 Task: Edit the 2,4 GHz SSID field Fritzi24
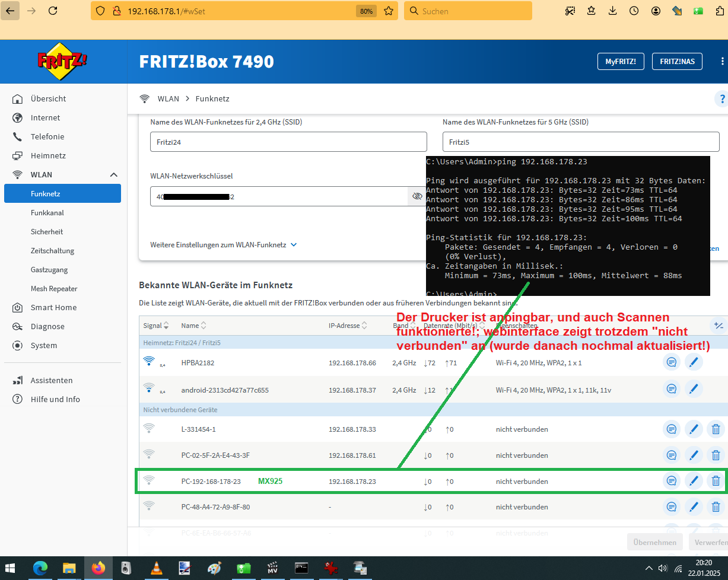point(288,142)
